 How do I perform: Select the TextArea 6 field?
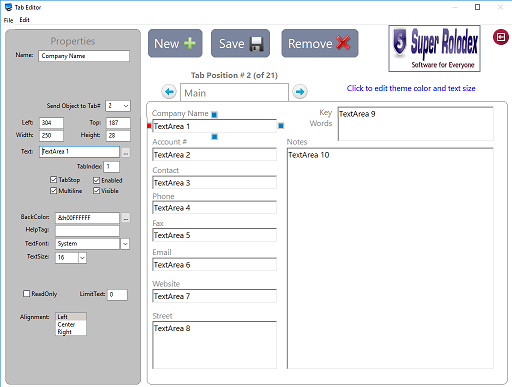(x=214, y=265)
